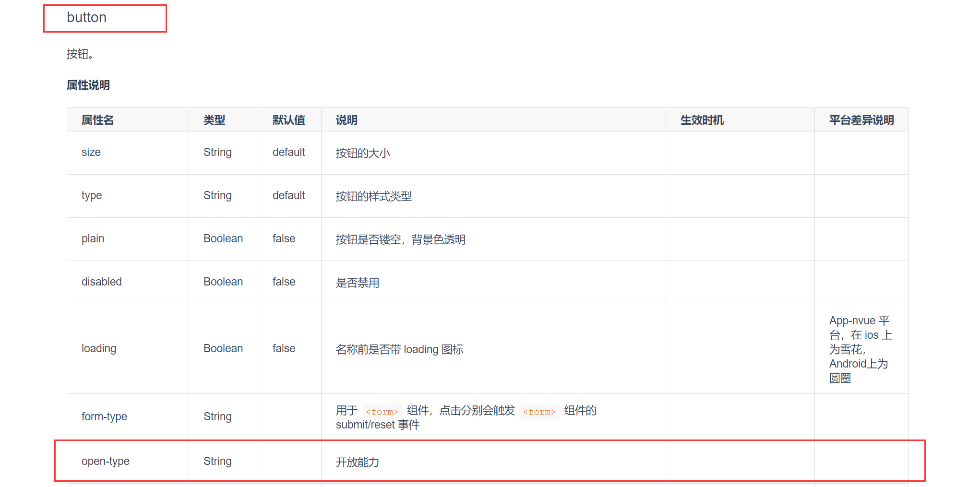The height and width of the screenshot is (487, 980).
Task: Click 'String' in the open-type row
Action: coord(217,461)
